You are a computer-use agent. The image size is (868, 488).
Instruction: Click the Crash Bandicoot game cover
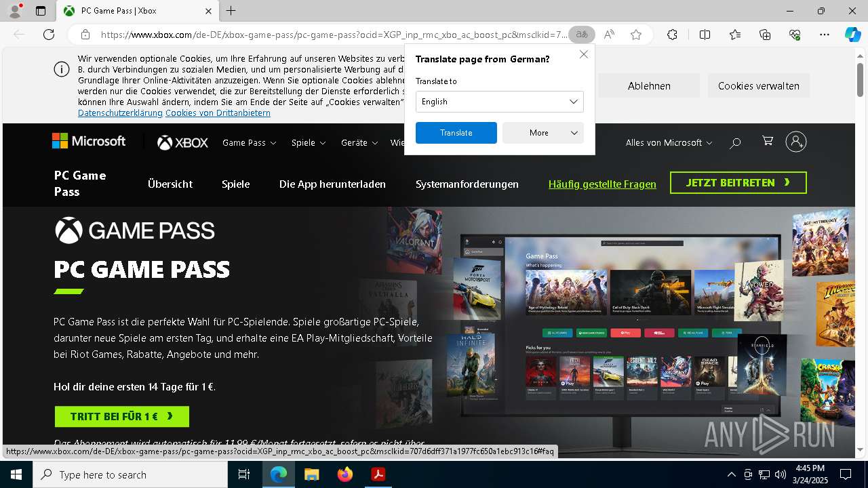[829, 392]
